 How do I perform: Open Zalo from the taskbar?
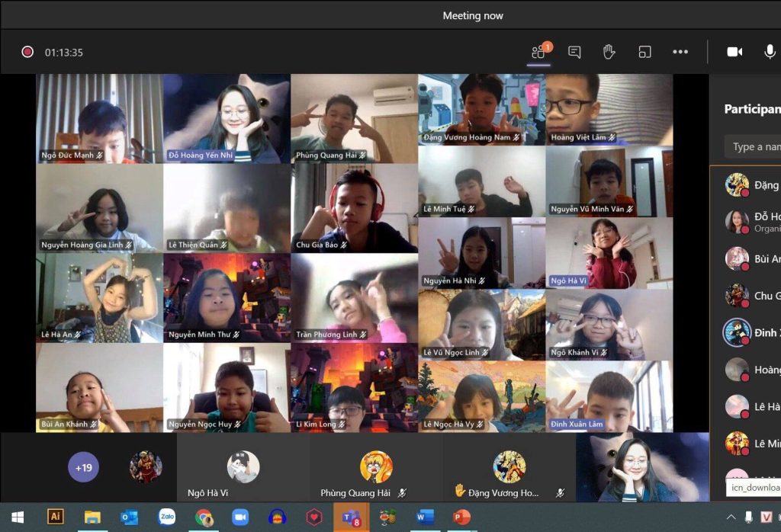[167, 517]
